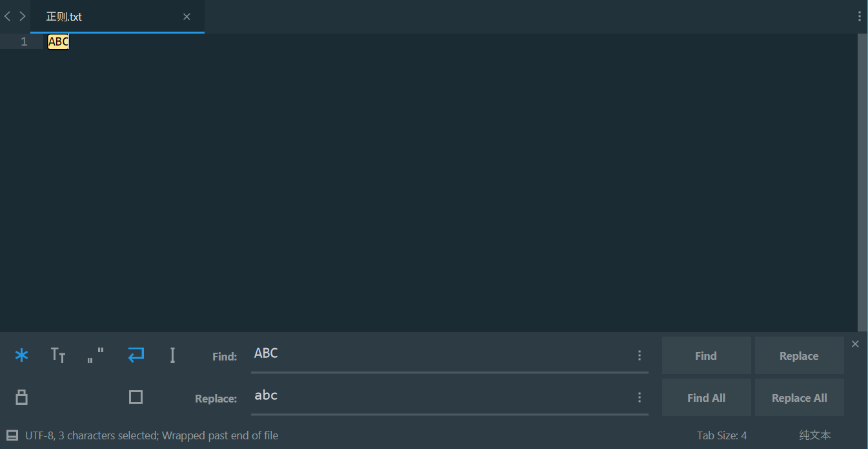The width and height of the screenshot is (868, 449).
Task: Toggle the wrap search option
Action: pos(136,355)
